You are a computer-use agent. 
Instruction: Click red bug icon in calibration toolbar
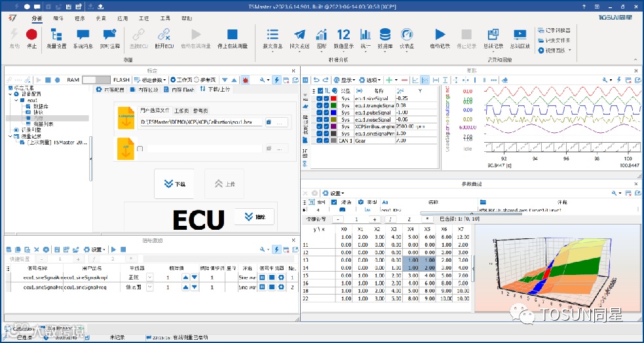point(245,80)
